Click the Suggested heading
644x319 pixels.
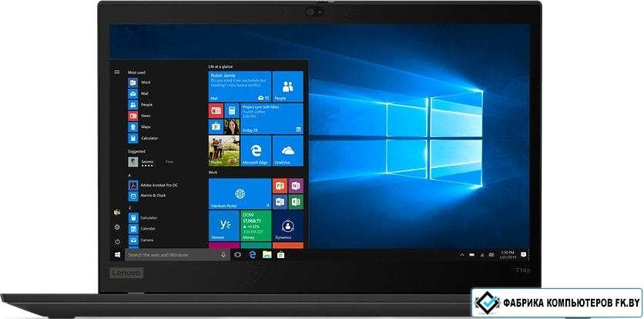[x=136, y=151]
